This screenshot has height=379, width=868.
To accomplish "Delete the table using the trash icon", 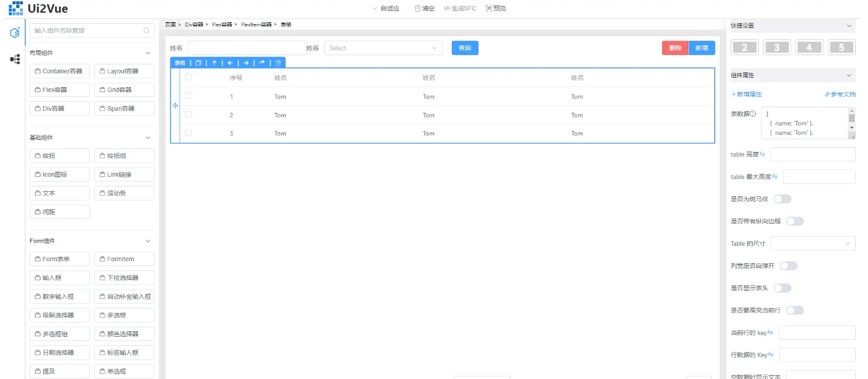I will 278,63.
